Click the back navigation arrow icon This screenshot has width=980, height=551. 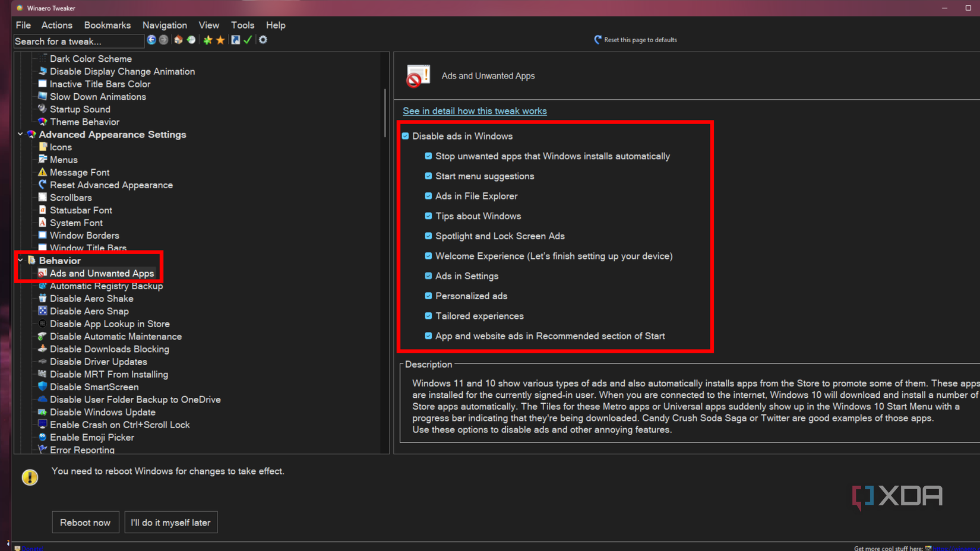coord(152,40)
